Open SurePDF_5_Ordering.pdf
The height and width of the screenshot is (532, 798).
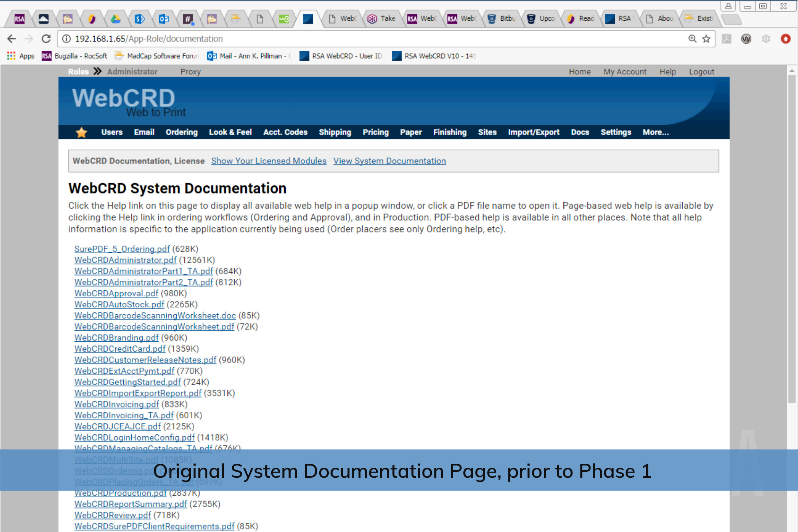(x=122, y=249)
